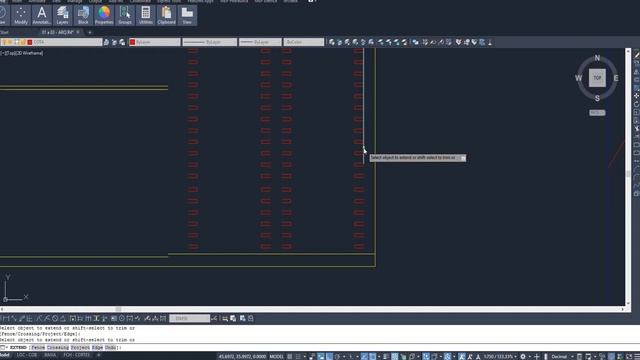The height and width of the screenshot is (360, 640).
Task: Select the Rotate tool in right toolbar
Action: [x=636, y=104]
